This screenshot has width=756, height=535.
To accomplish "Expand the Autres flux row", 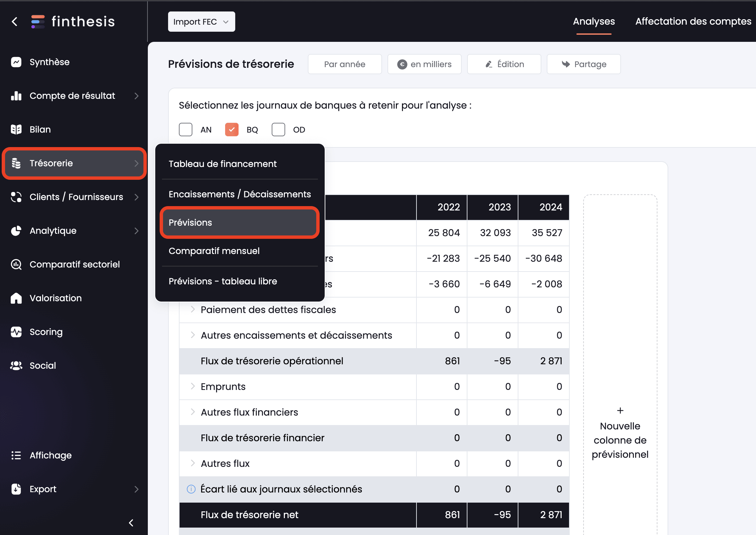I will click(193, 463).
